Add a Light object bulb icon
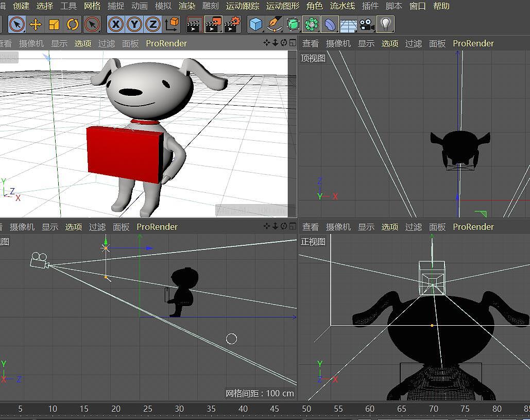530x420 pixels. [385, 24]
